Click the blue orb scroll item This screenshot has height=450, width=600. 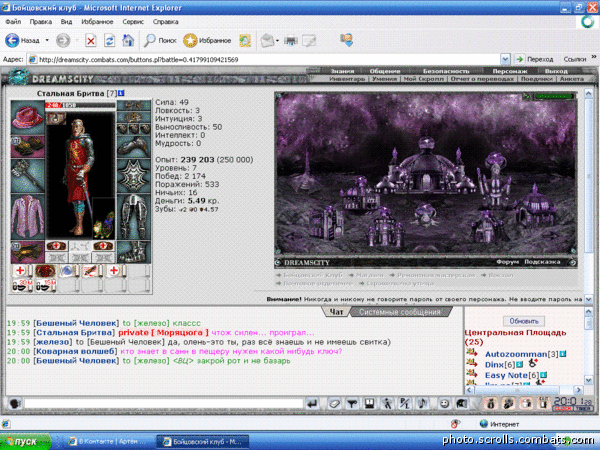click(68, 271)
